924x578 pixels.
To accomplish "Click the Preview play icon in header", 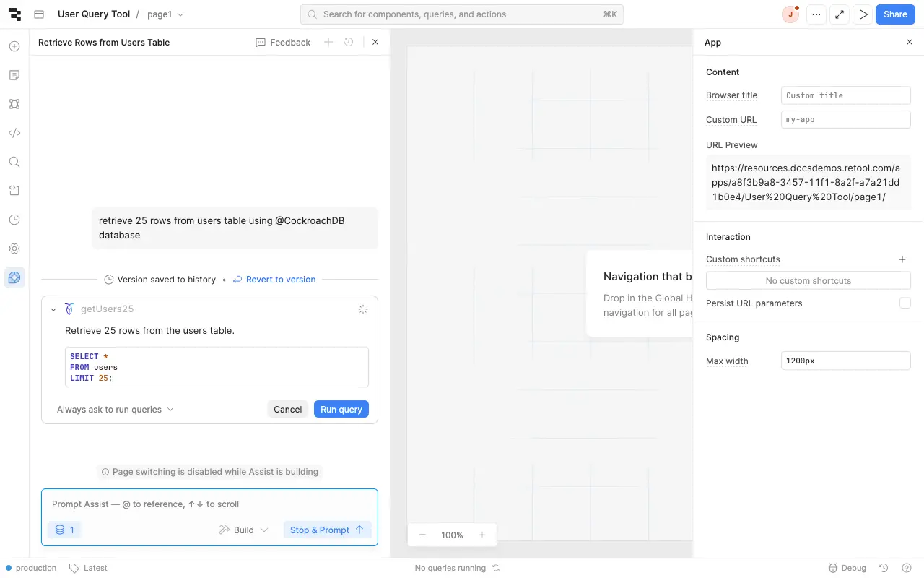I will click(x=863, y=14).
